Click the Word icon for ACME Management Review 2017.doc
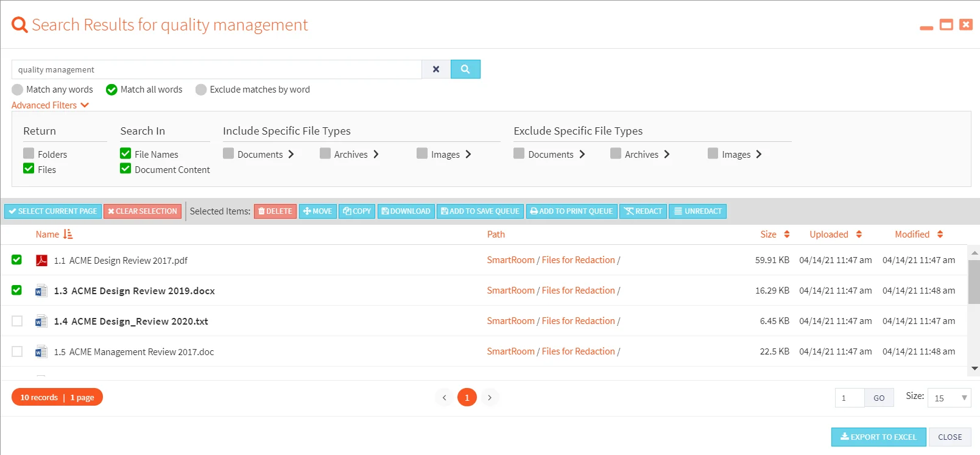Viewport: 980px width, 455px height. (41, 352)
